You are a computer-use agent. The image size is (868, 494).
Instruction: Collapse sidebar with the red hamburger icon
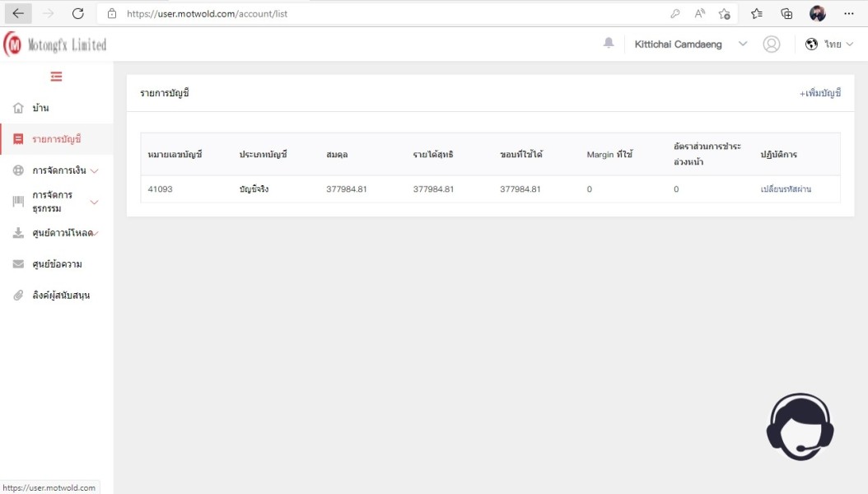click(x=56, y=77)
